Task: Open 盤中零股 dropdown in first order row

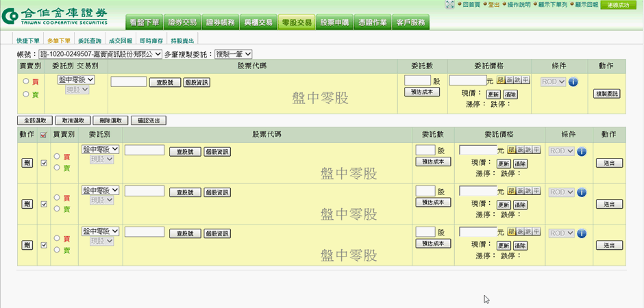Action: point(101,149)
